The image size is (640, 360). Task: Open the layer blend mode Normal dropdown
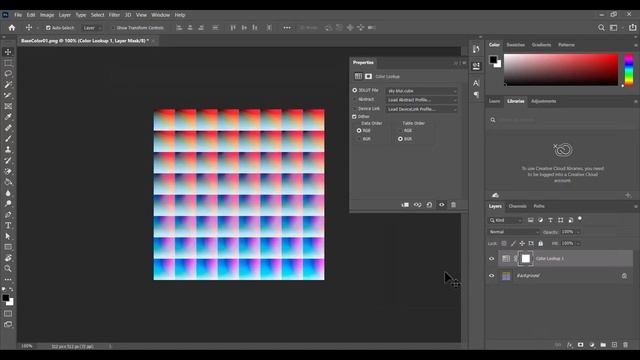pos(514,232)
